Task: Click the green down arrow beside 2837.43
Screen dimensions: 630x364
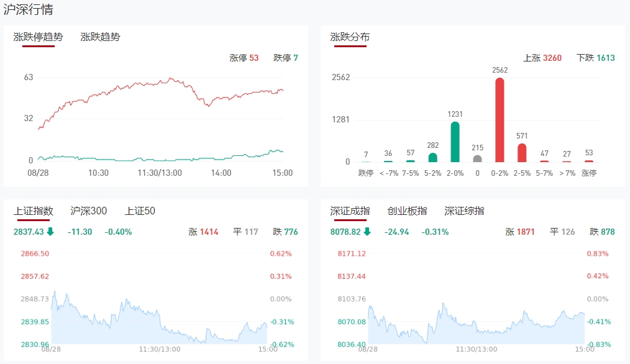Action: tap(50, 232)
